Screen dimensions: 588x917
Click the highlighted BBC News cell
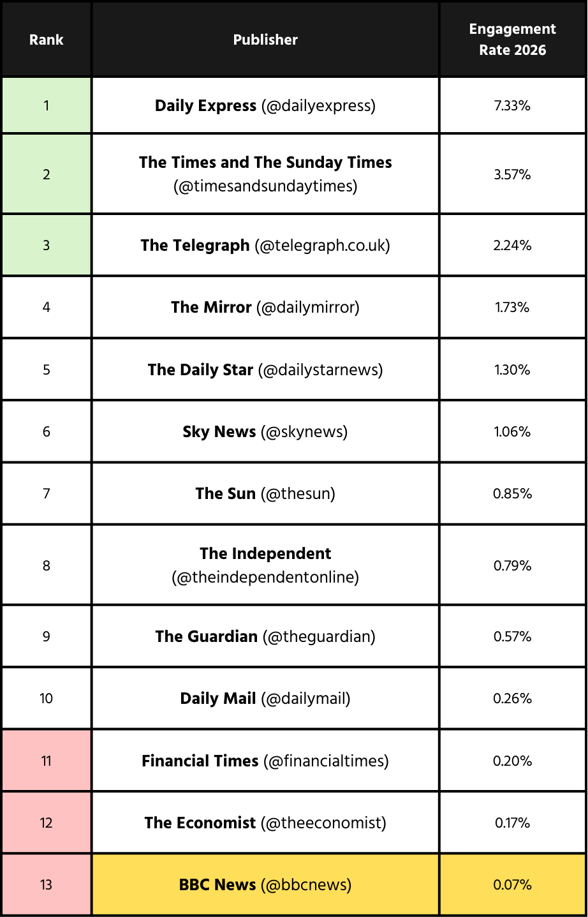coord(265,885)
